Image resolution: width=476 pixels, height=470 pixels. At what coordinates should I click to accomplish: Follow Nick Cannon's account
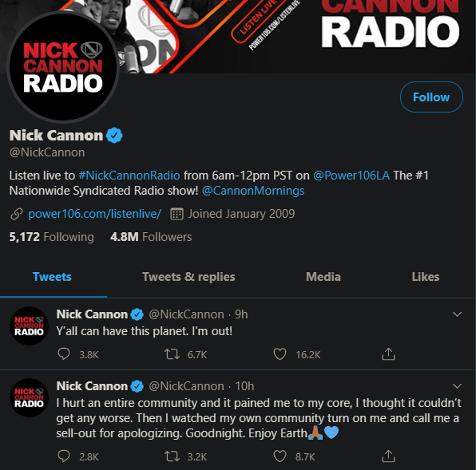(431, 97)
